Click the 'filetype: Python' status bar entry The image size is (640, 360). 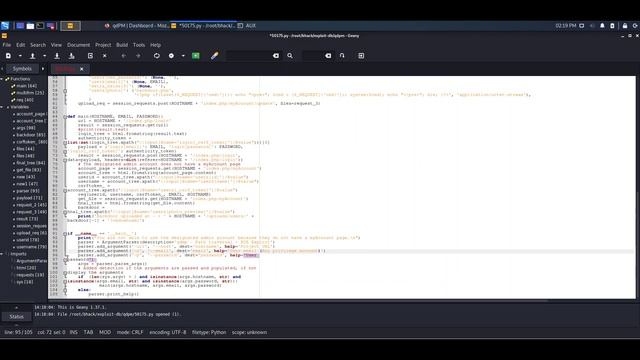click(x=209, y=332)
